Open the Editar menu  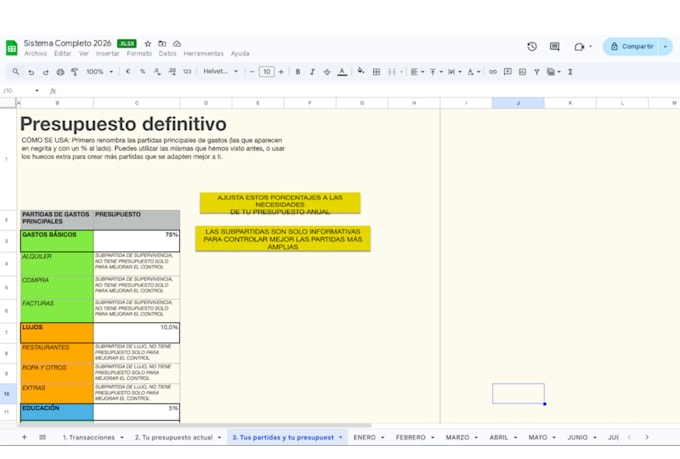click(63, 53)
